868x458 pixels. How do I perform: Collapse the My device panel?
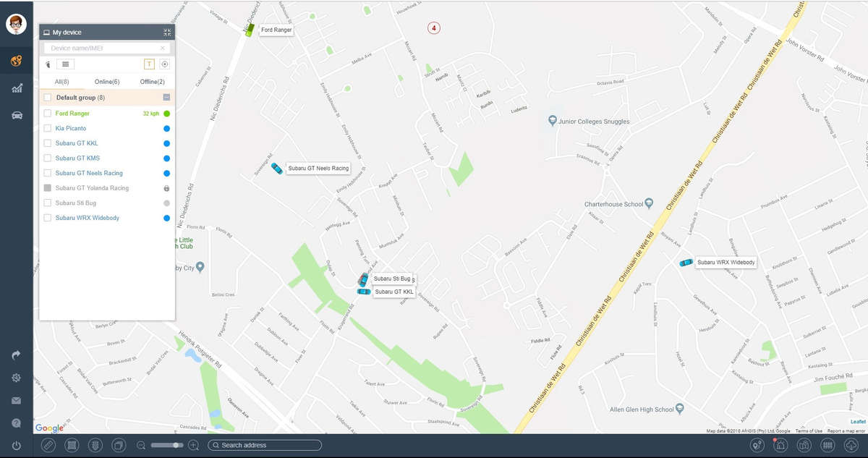167,33
